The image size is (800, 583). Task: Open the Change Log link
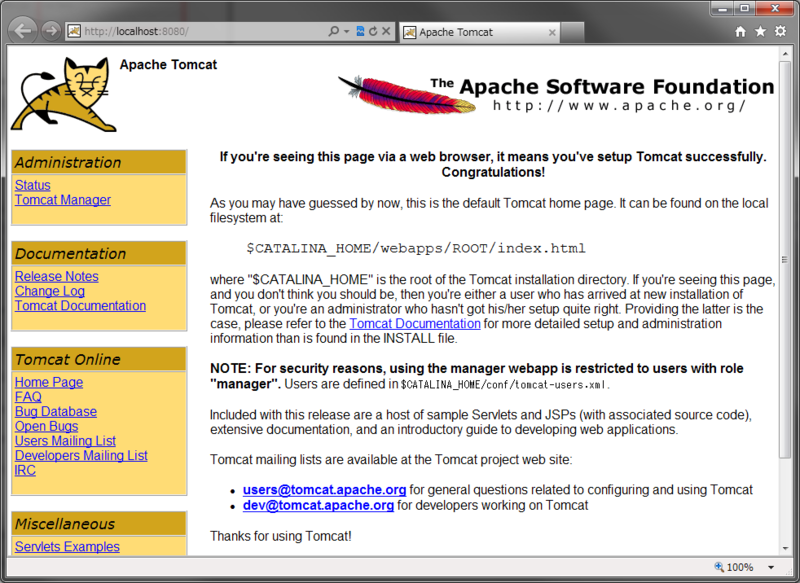[x=50, y=291]
